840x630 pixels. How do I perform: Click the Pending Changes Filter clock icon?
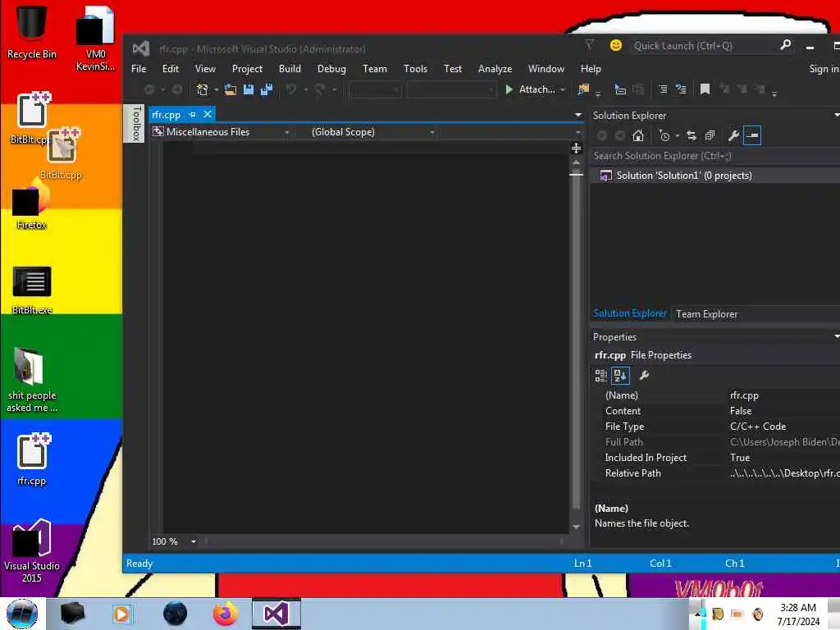(664, 136)
